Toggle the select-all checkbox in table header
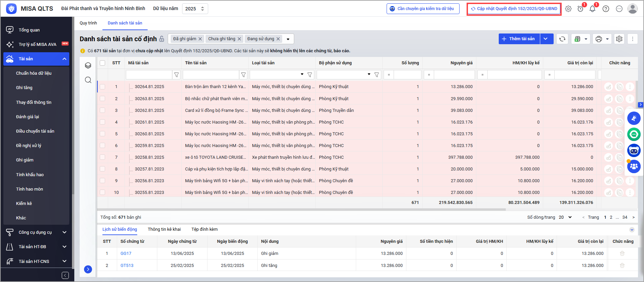 pos(102,63)
